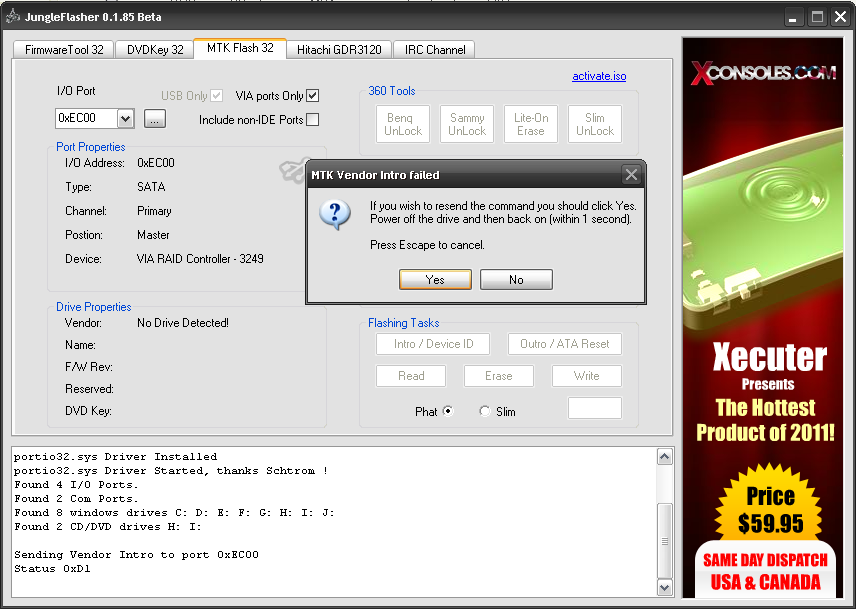Click the 'No Drive Detected!' vendor value
856x609 pixels.
coord(183,323)
